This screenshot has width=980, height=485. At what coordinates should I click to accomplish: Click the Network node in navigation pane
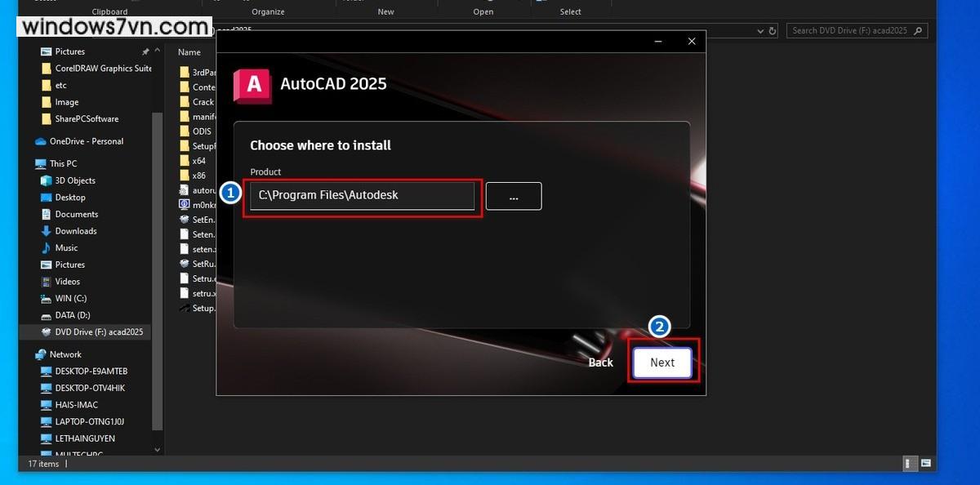click(x=65, y=354)
